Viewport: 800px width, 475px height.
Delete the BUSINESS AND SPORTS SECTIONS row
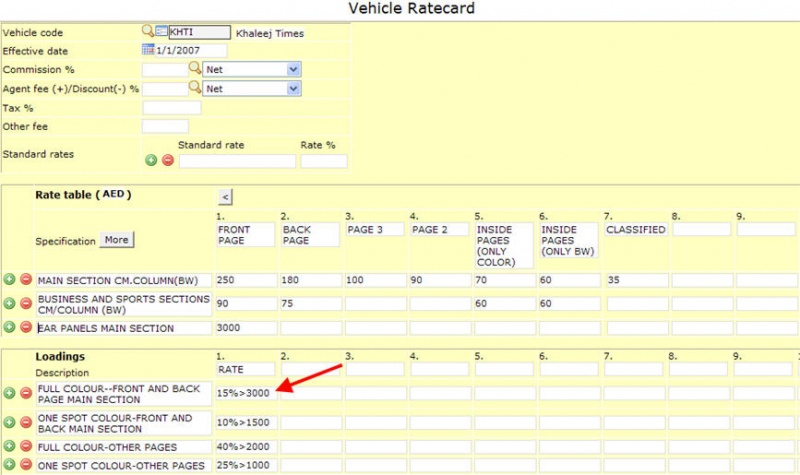[x=26, y=303]
